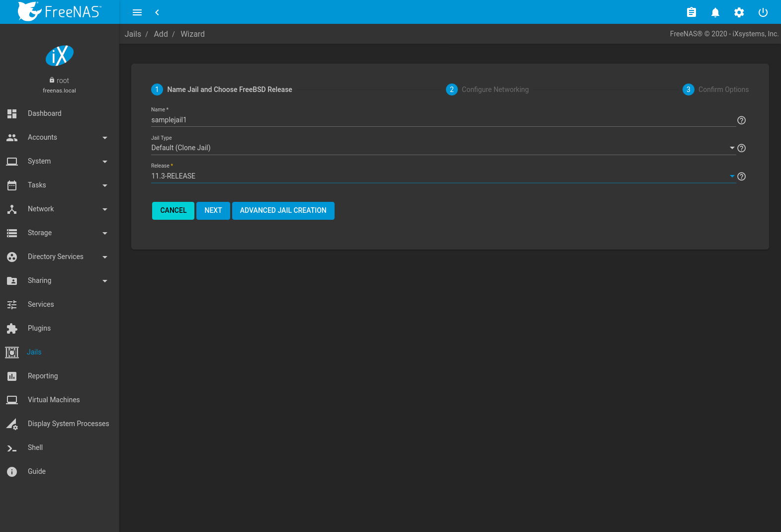Open the Release dropdown
Viewport: 781px width, 532px height.
[442, 177]
